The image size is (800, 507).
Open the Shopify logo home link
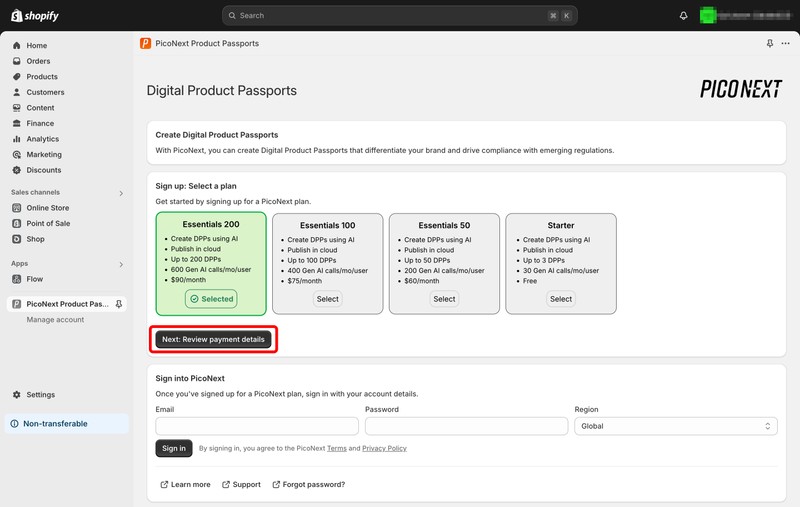[x=35, y=16]
